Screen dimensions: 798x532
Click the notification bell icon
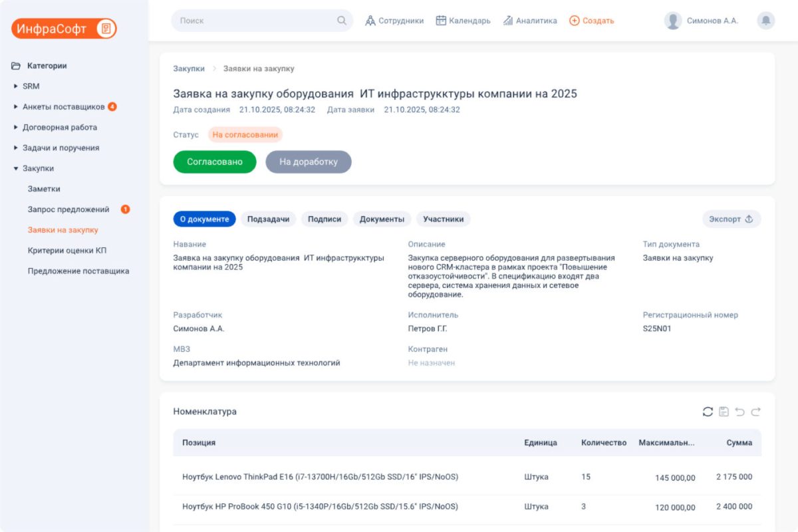(765, 21)
